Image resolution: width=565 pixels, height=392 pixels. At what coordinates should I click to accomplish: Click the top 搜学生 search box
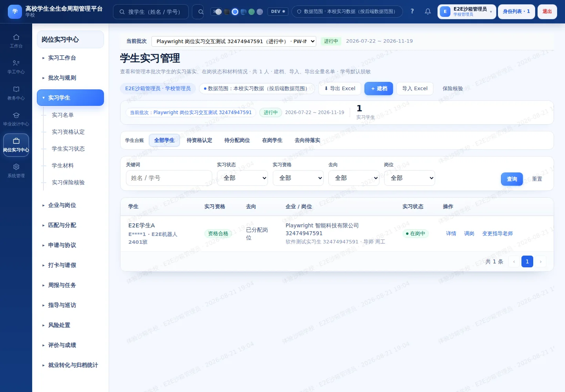click(x=151, y=12)
